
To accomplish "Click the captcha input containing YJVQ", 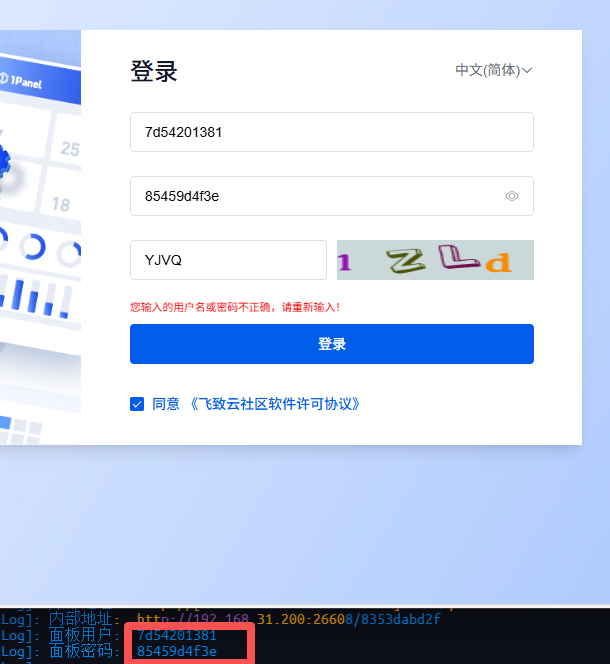I will [228, 260].
